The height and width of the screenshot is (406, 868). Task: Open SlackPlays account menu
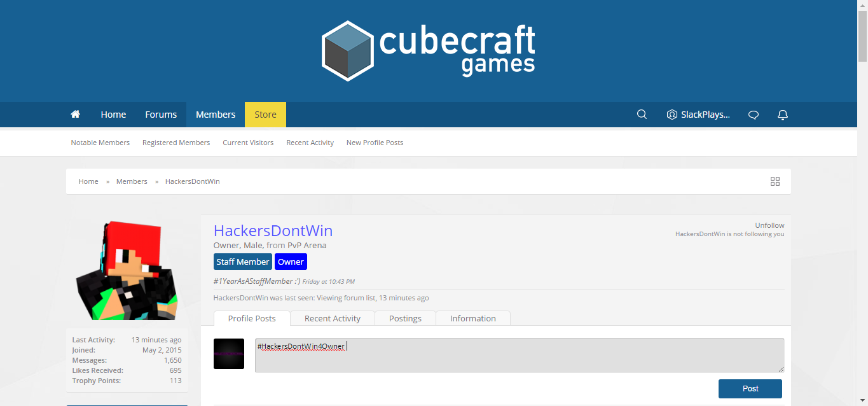pyautogui.click(x=698, y=115)
